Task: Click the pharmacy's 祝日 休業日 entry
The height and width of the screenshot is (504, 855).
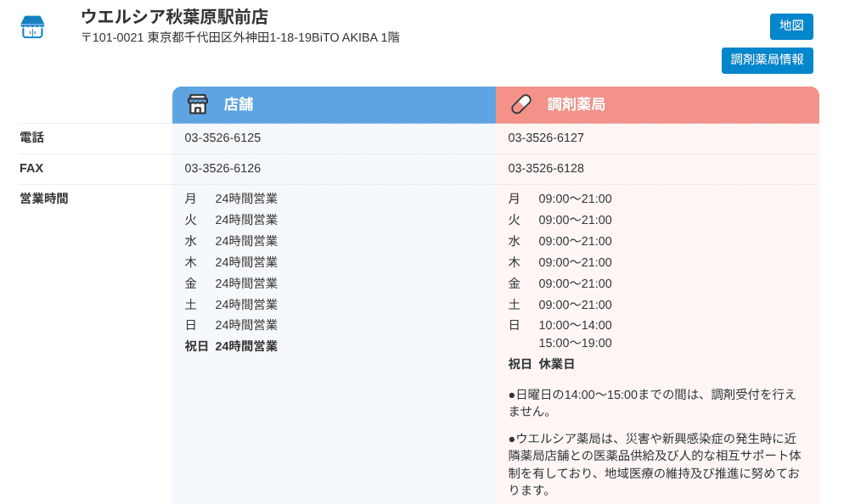Action: coord(542,364)
